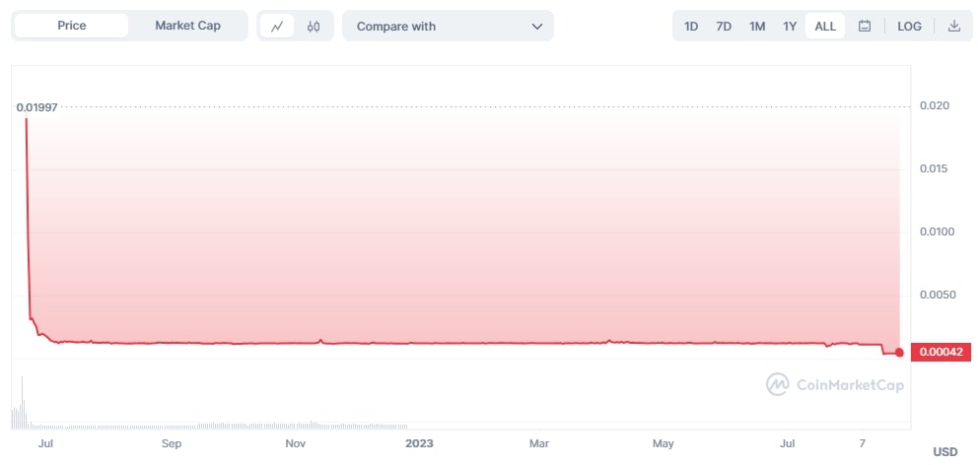Download the chart data
980x465 pixels.
coord(953,27)
